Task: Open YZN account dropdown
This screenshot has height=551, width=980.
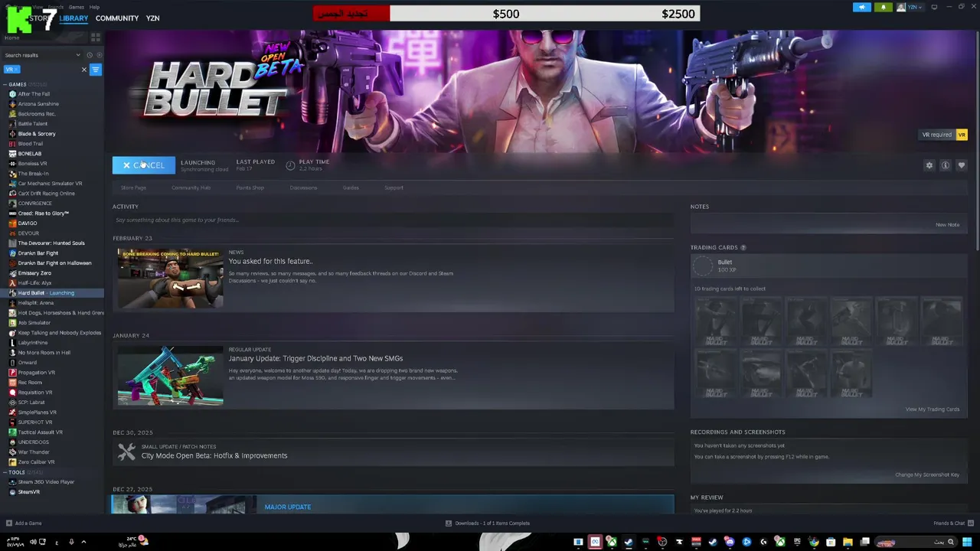Action: [x=910, y=7]
